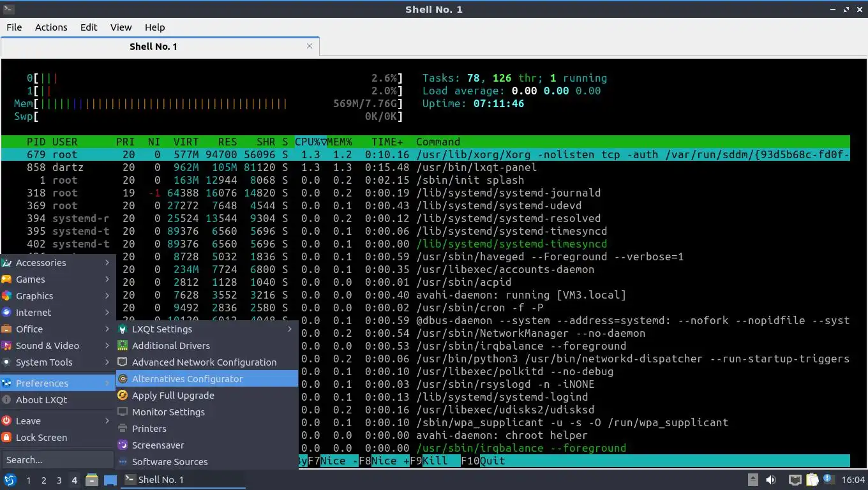
Task: Click F7 Nice - in htop footer
Action: click(333, 461)
